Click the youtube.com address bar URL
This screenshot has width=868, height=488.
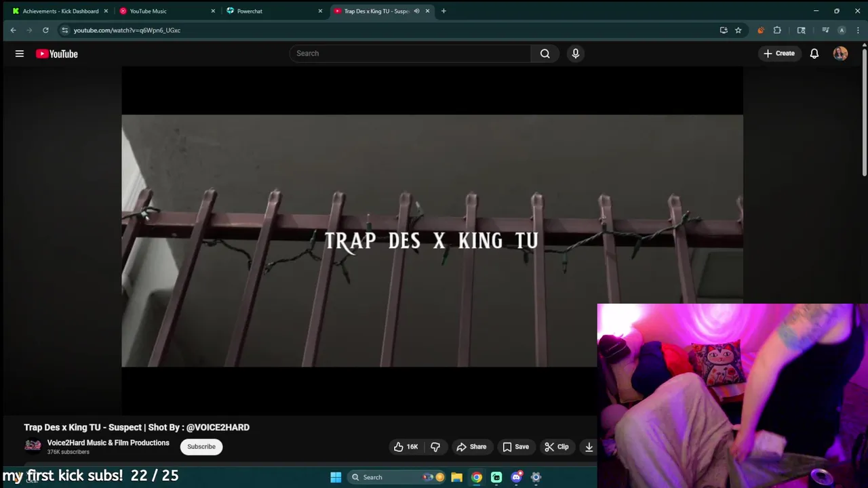coord(127,30)
